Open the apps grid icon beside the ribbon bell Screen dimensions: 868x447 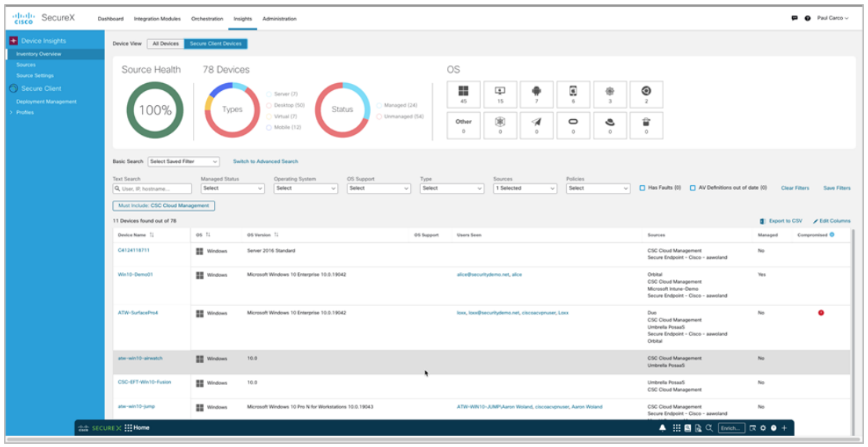[676, 428]
